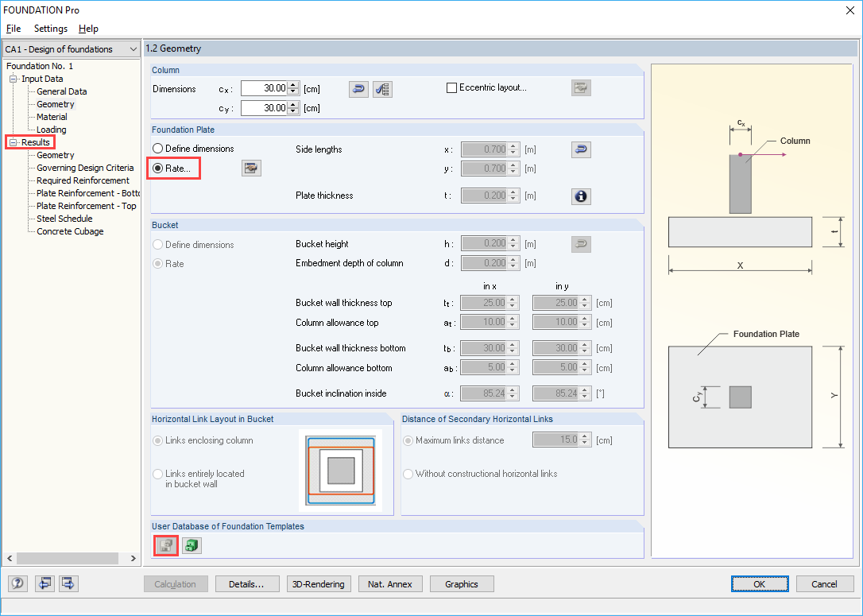Click the column dimensions import arrow icon

(359, 89)
